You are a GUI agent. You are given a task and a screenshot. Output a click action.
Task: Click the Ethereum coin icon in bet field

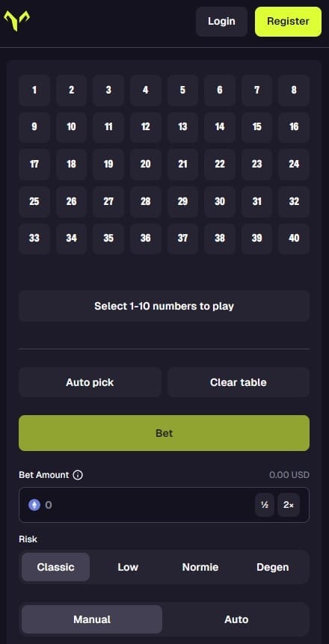click(34, 505)
